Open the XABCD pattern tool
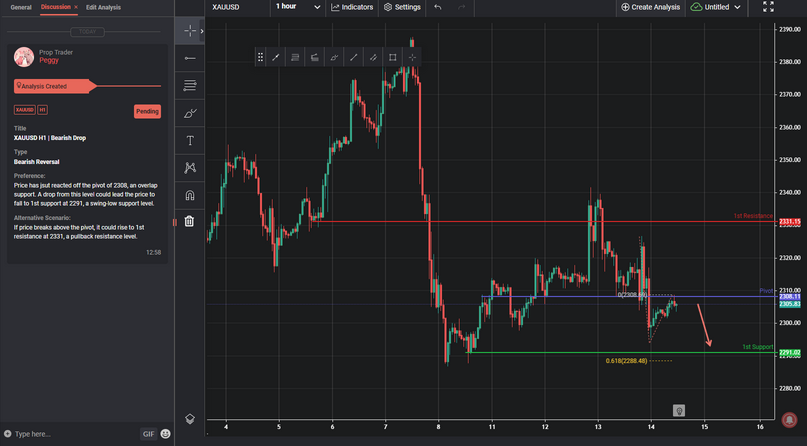 pos(189,168)
